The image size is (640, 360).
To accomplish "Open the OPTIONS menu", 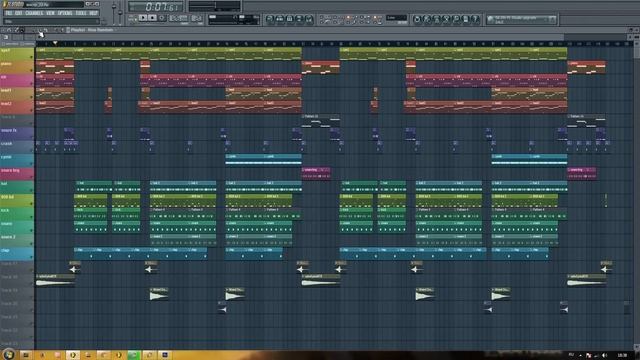I will tap(65, 13).
